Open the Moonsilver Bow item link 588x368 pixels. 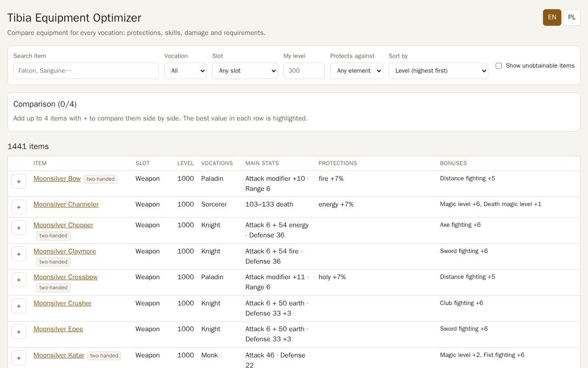pyautogui.click(x=57, y=178)
